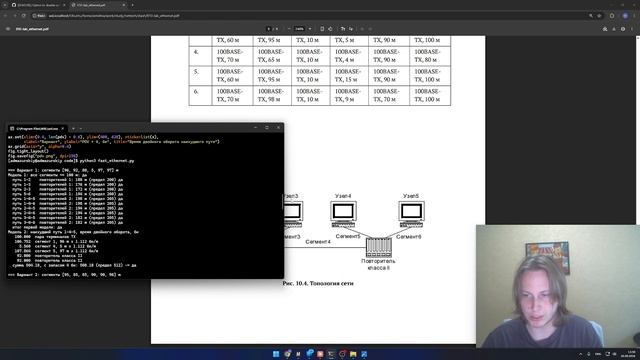Go back in the browser

6,16
